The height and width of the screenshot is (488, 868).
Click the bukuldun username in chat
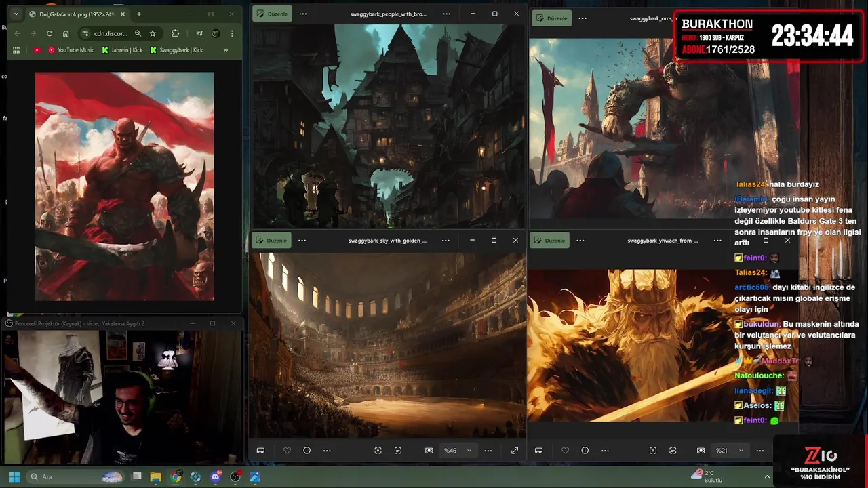click(762, 324)
